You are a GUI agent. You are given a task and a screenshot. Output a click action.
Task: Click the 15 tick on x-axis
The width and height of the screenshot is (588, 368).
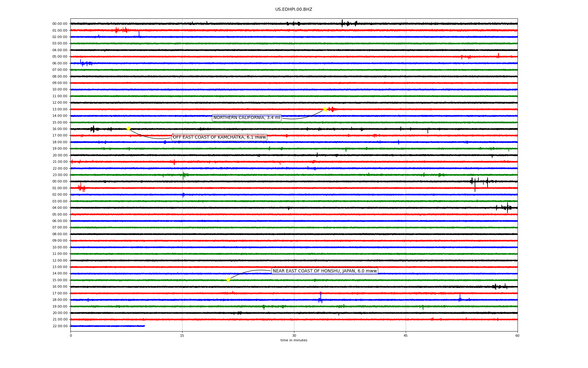[182, 335]
